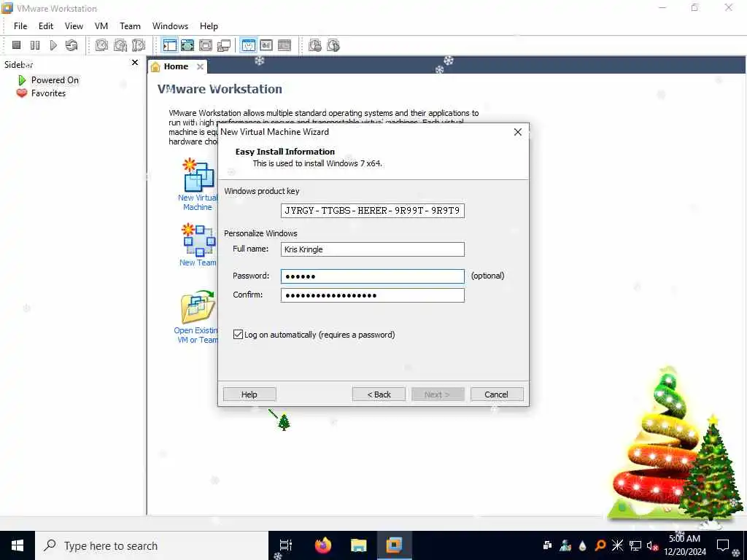Click the Revert to Snapshot toolbar icon
This screenshot has width=747, height=560.
tap(120, 45)
